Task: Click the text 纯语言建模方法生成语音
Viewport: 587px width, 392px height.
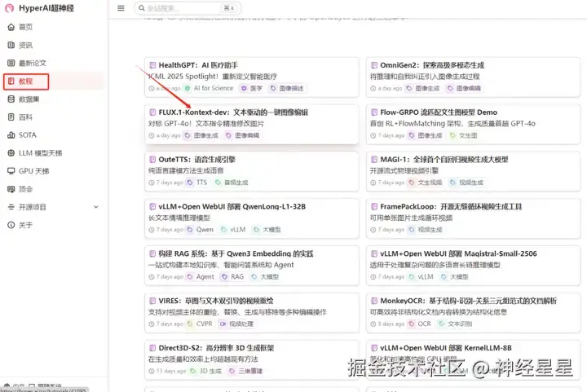Action: (x=186, y=170)
